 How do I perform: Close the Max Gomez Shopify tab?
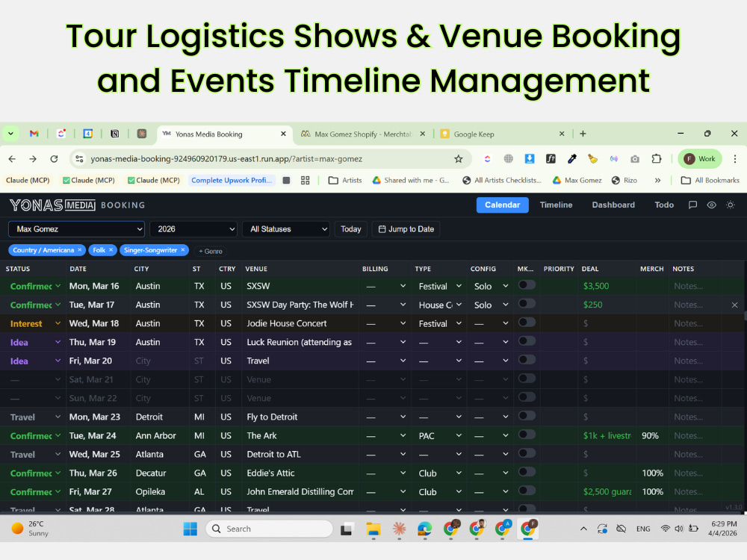pos(422,134)
